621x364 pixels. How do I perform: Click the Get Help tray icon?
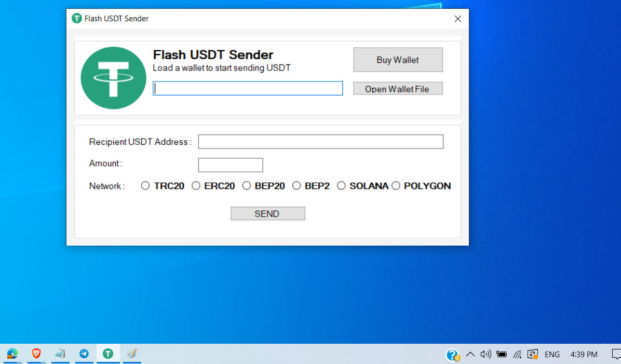(x=453, y=355)
